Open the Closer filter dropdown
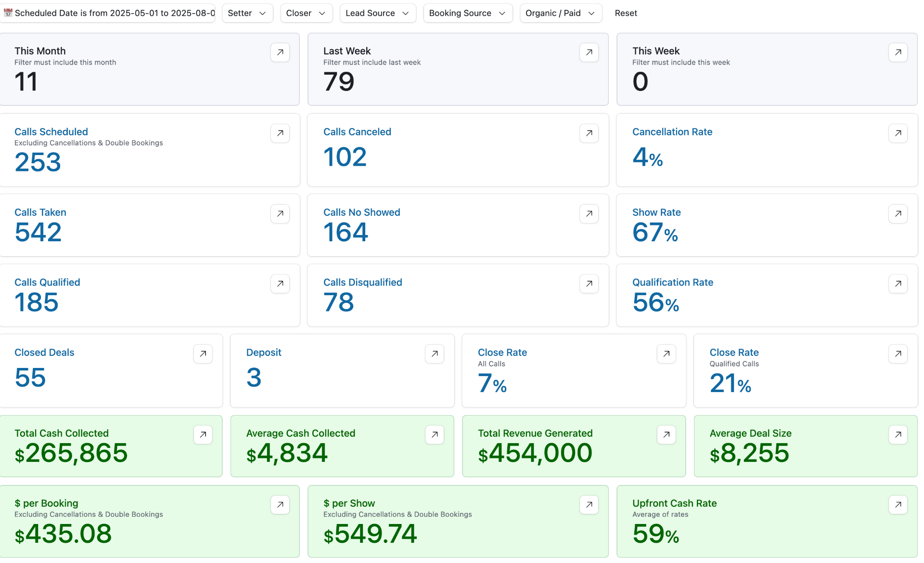 [306, 13]
